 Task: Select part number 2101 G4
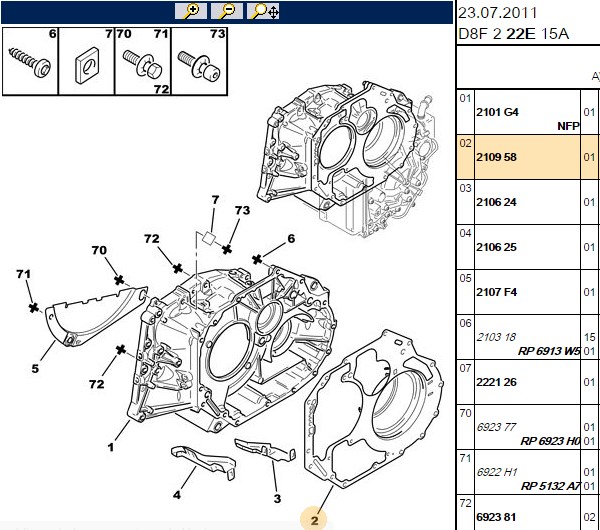(x=497, y=112)
